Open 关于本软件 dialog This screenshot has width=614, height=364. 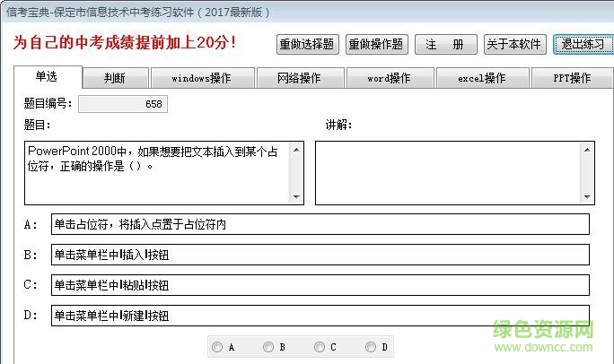pyautogui.click(x=514, y=45)
